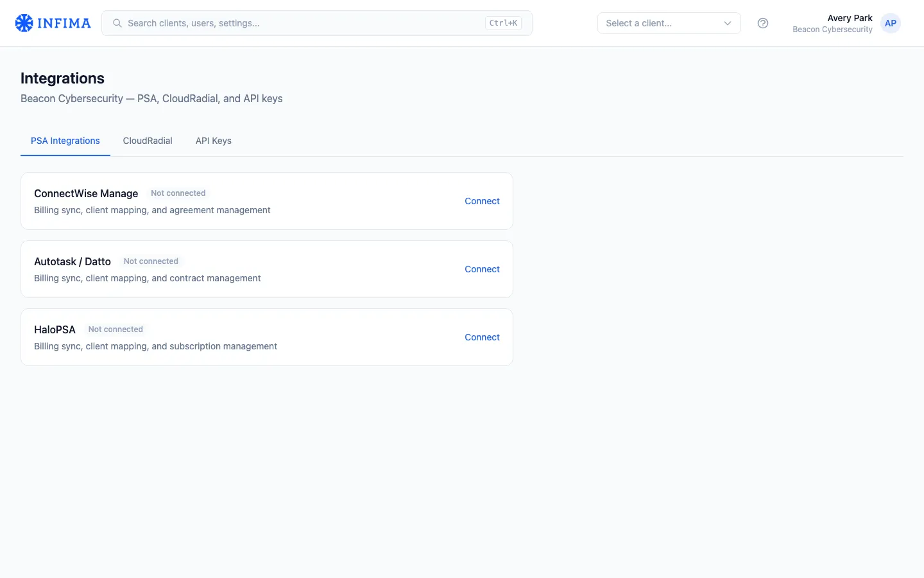Click the INFIMA logo

pyautogui.click(x=53, y=23)
